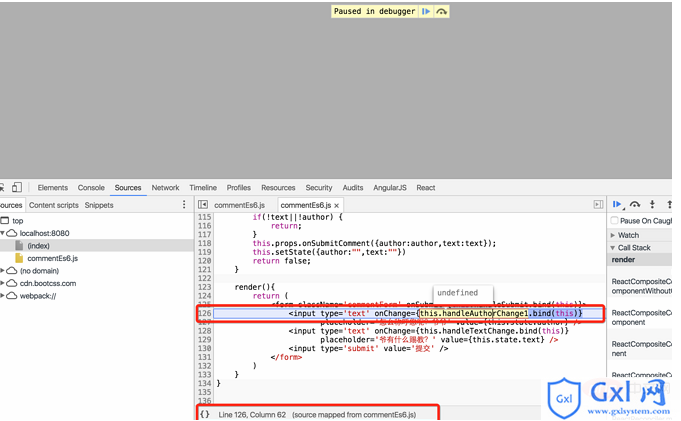Select the Content scripts navigator tab

pyautogui.click(x=54, y=205)
